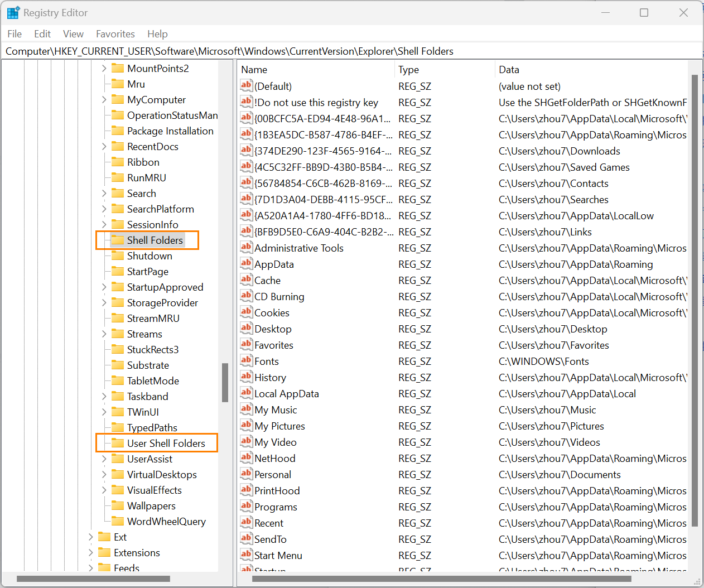The width and height of the screenshot is (704, 588).
Task: Select the StreamMRU key
Action: tap(153, 319)
